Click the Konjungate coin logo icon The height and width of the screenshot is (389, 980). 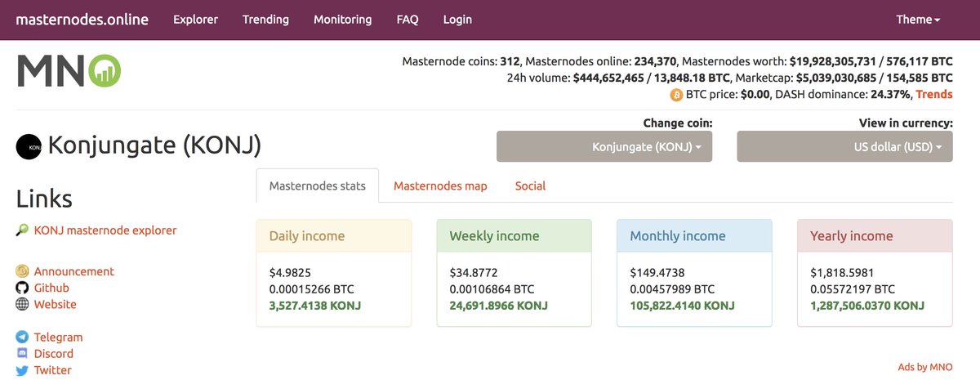pos(29,146)
